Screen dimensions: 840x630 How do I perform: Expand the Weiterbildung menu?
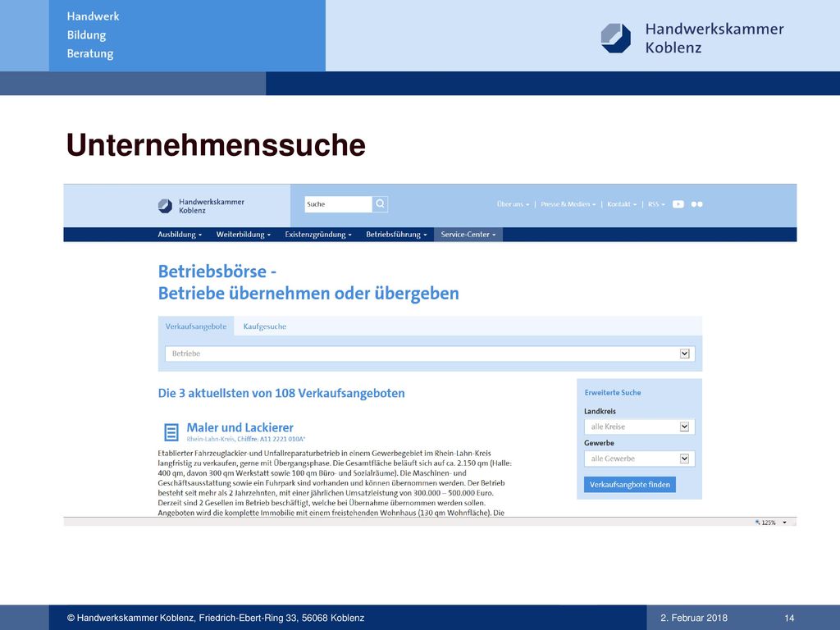[243, 234]
